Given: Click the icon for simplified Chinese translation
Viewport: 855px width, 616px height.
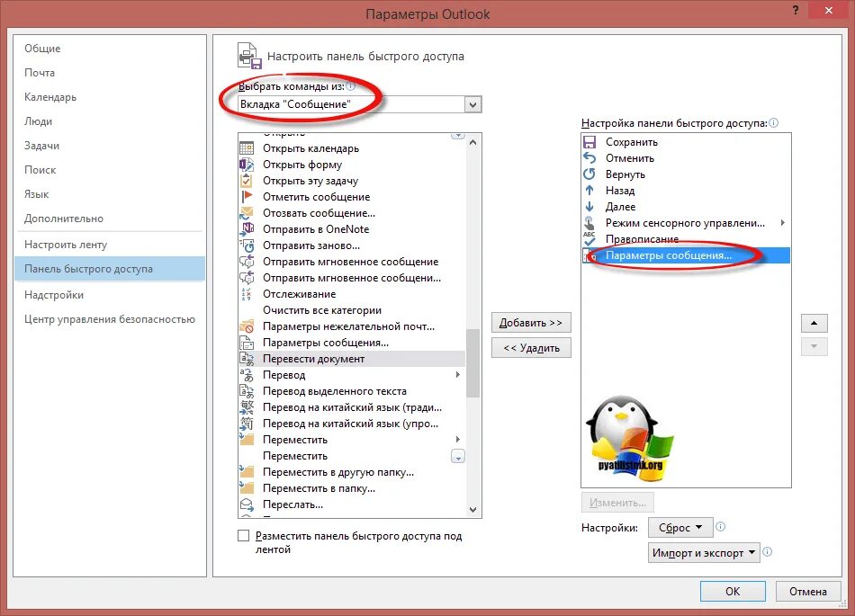Looking at the screenshot, I should tap(247, 424).
